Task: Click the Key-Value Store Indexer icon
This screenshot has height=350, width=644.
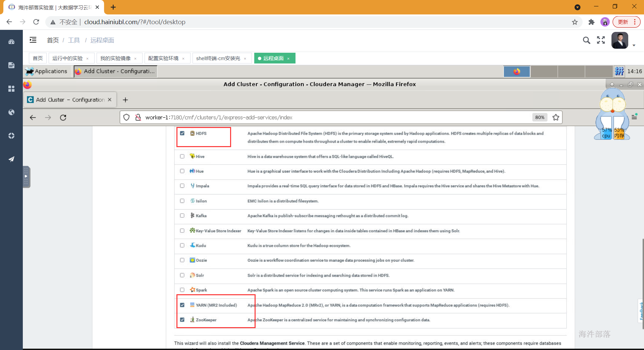Action: tap(193, 230)
